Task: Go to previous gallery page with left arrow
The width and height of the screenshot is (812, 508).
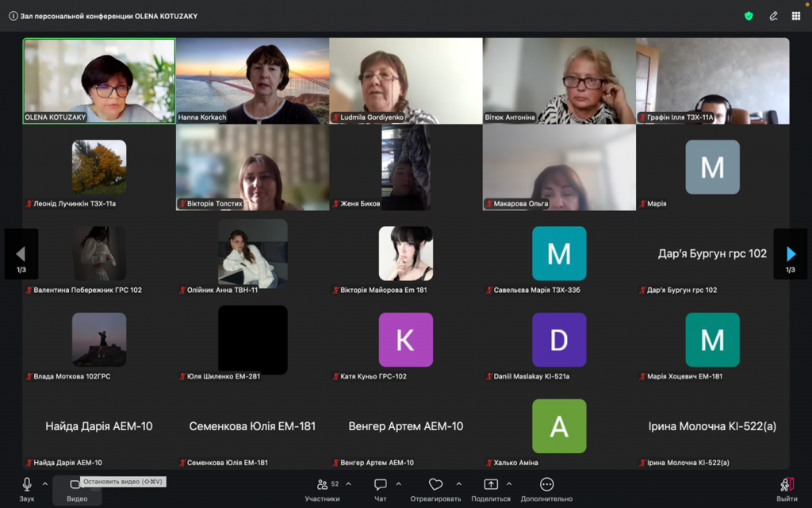Action: tap(21, 254)
